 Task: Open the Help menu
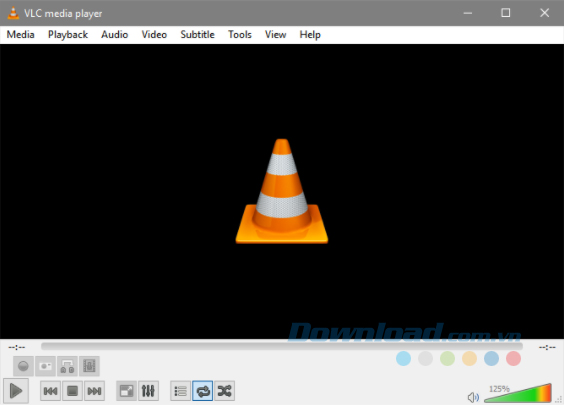(310, 35)
